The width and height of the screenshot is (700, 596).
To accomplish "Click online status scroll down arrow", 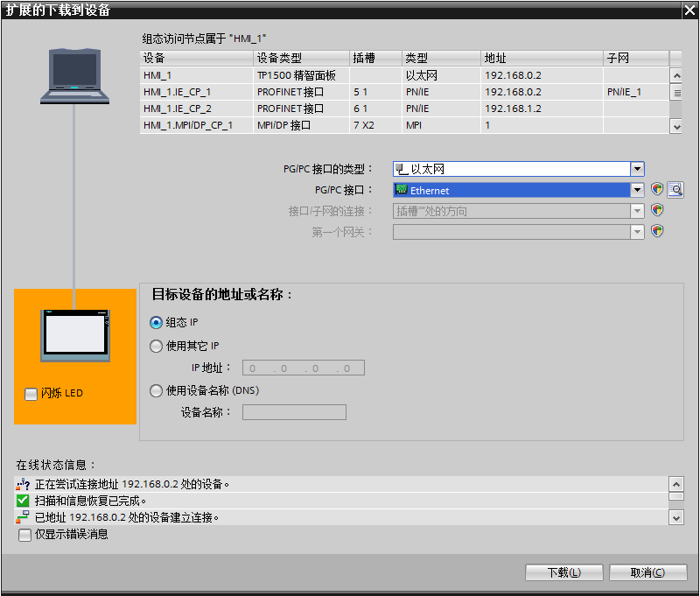I will (676, 518).
